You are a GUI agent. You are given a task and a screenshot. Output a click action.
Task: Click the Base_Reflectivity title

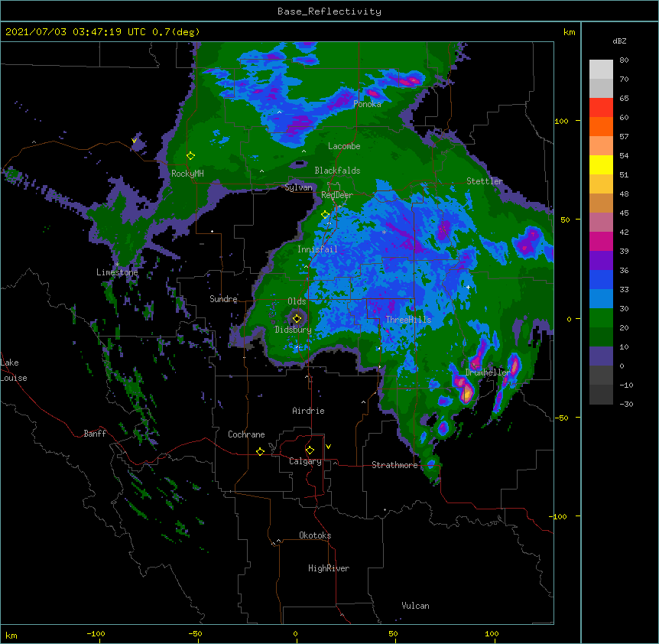coord(329,11)
